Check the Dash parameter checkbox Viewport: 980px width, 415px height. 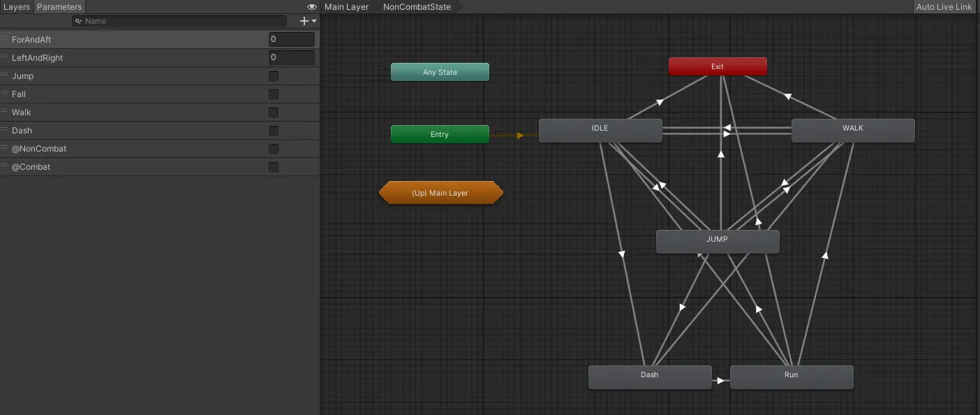coord(274,131)
